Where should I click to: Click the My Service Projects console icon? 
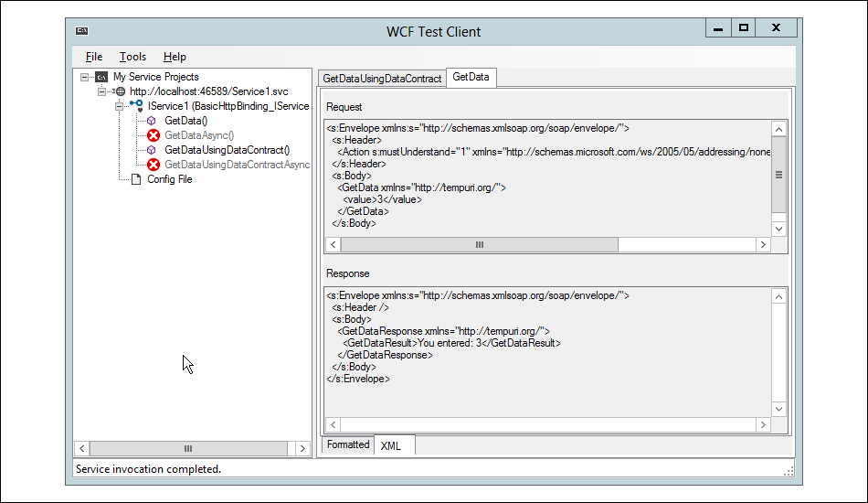tap(101, 77)
